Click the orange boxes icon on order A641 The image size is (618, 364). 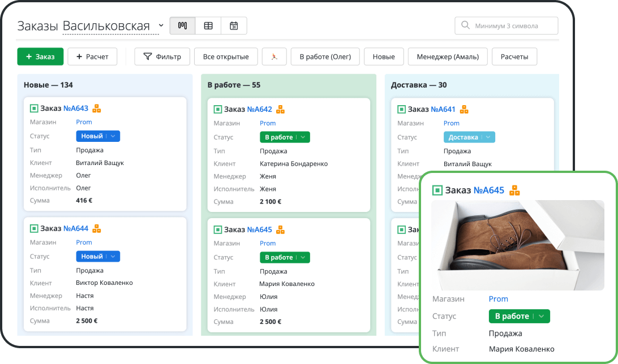click(464, 109)
